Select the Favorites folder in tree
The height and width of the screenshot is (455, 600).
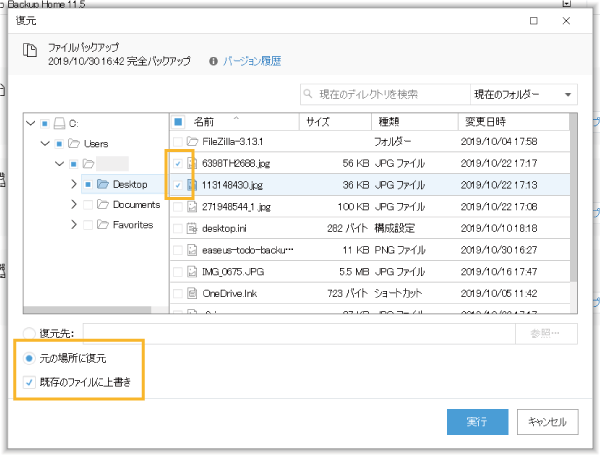click(x=133, y=225)
